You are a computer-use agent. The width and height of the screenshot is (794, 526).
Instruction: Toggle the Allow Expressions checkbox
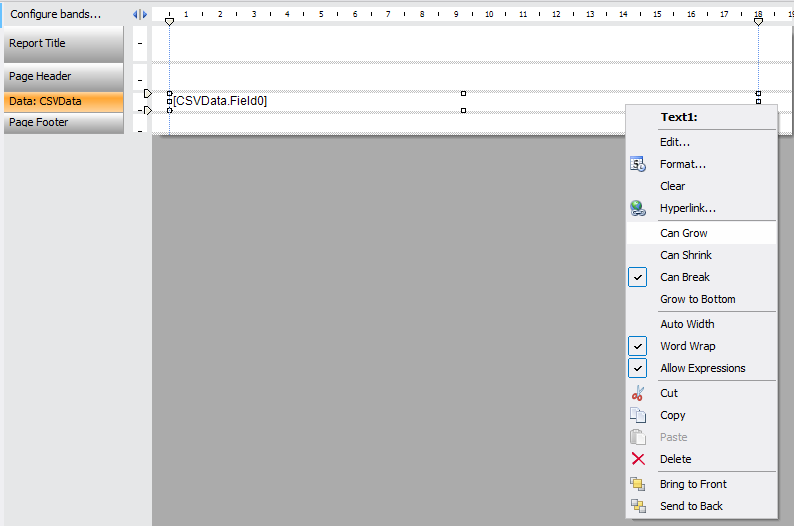[638, 368]
